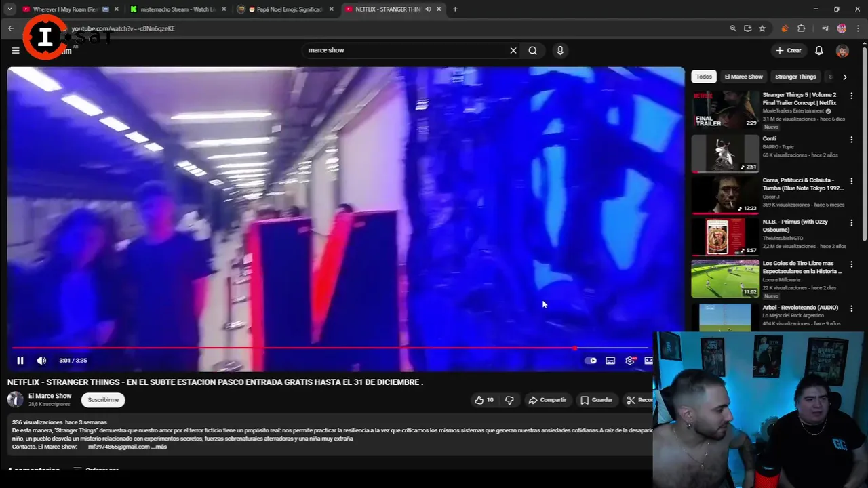
Task: Select the Todos filter chip
Action: [704, 77]
